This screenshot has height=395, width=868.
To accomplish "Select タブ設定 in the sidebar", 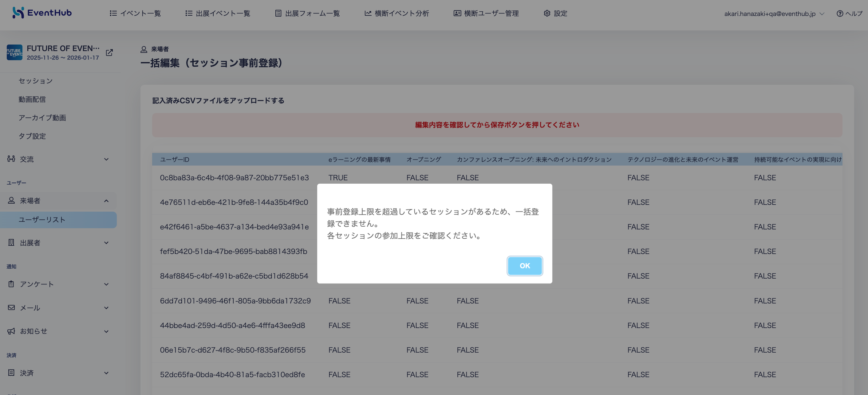I will [x=32, y=136].
